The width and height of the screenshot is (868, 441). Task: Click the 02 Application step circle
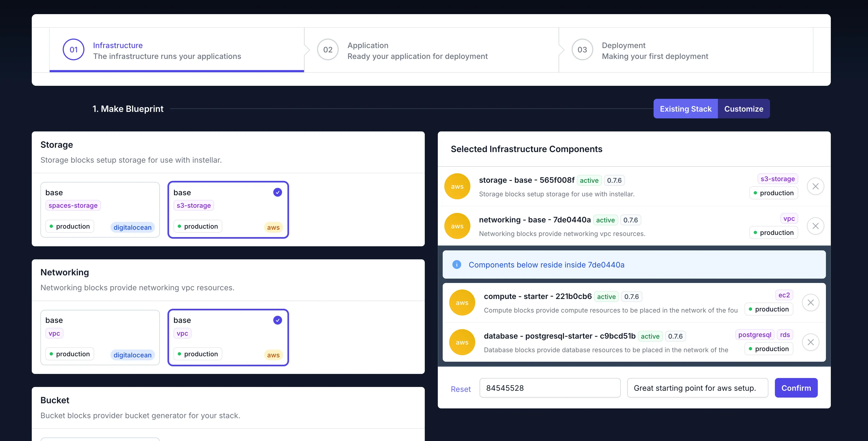(x=328, y=50)
